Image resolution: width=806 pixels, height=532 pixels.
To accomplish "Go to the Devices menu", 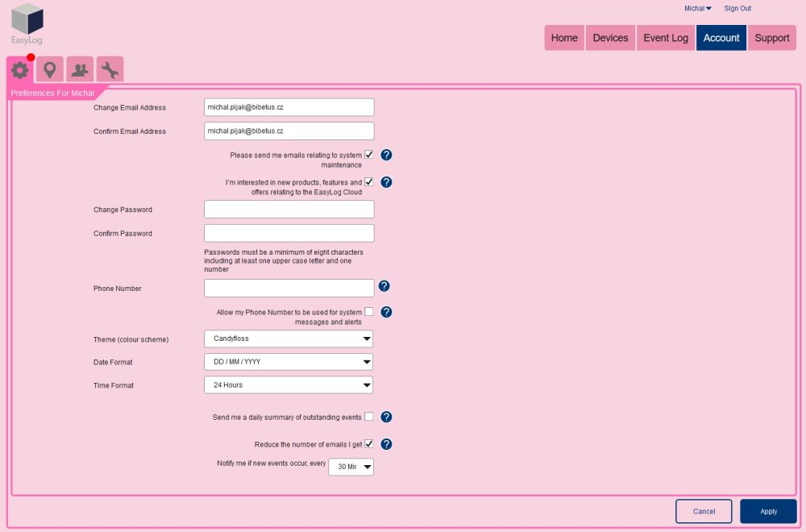I will click(x=610, y=38).
